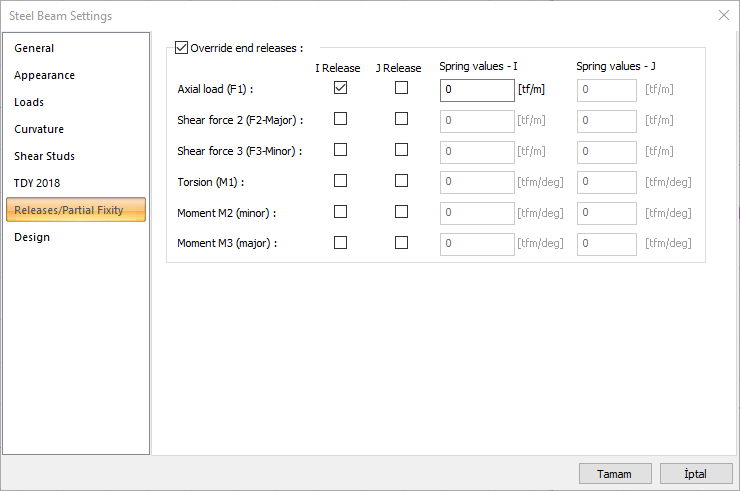The image size is (740, 491).
Task: Enable J Release for Axial load
Action: pyautogui.click(x=401, y=88)
